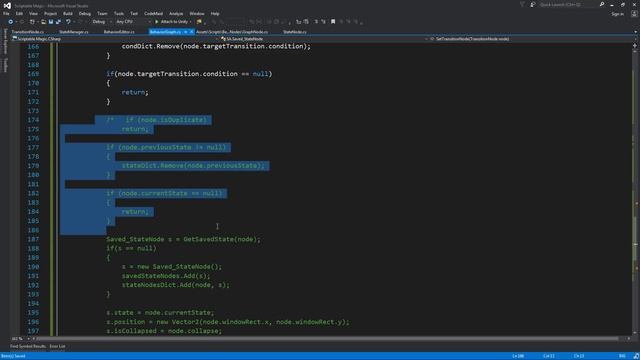
Task: Open the Edit menu
Action: coord(19,14)
